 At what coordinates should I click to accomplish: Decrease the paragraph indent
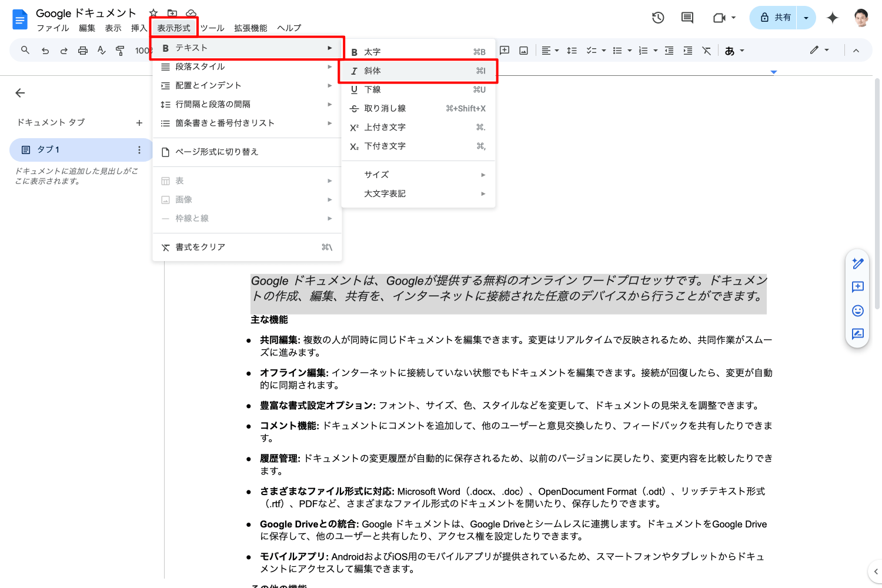point(669,51)
